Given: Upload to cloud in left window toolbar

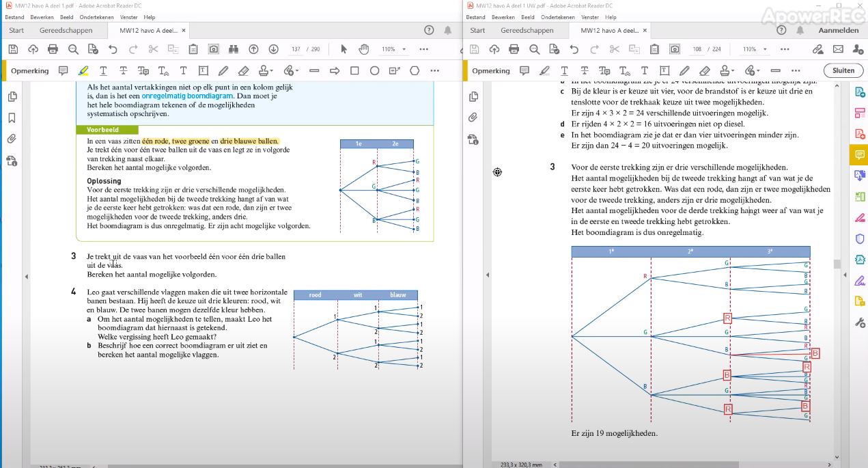Looking at the screenshot, I should [33, 49].
